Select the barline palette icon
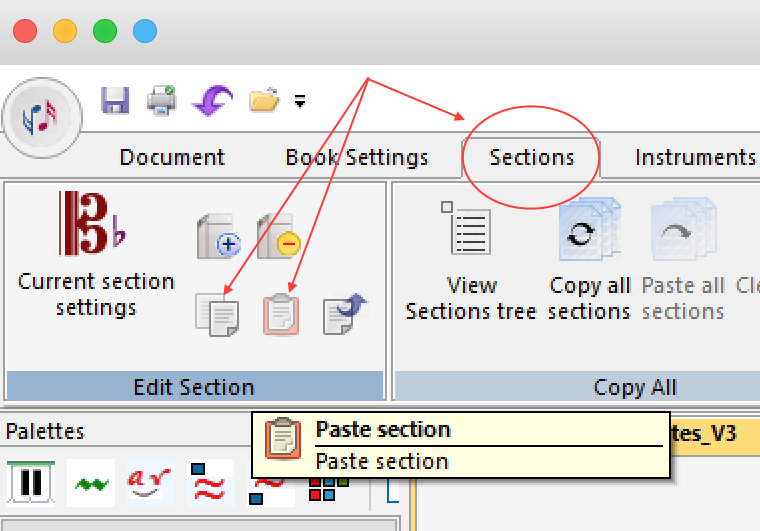The image size is (760, 531). [31, 483]
